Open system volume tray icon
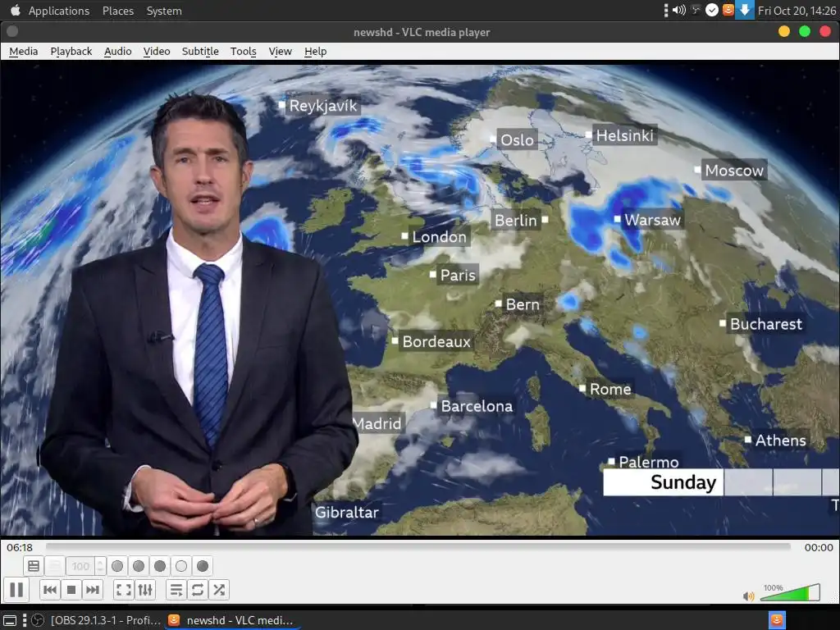This screenshot has width=840, height=630. tap(678, 10)
